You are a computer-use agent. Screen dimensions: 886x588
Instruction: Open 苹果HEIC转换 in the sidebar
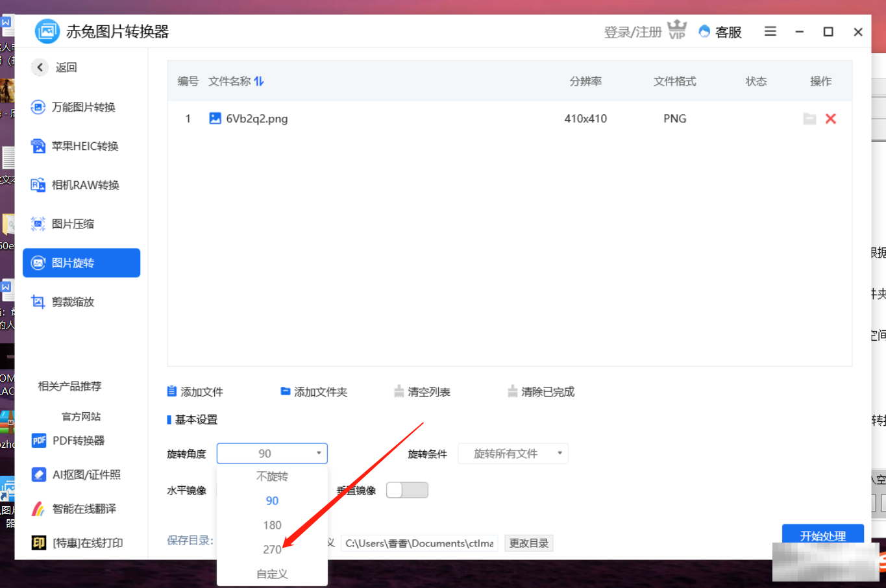tap(84, 146)
